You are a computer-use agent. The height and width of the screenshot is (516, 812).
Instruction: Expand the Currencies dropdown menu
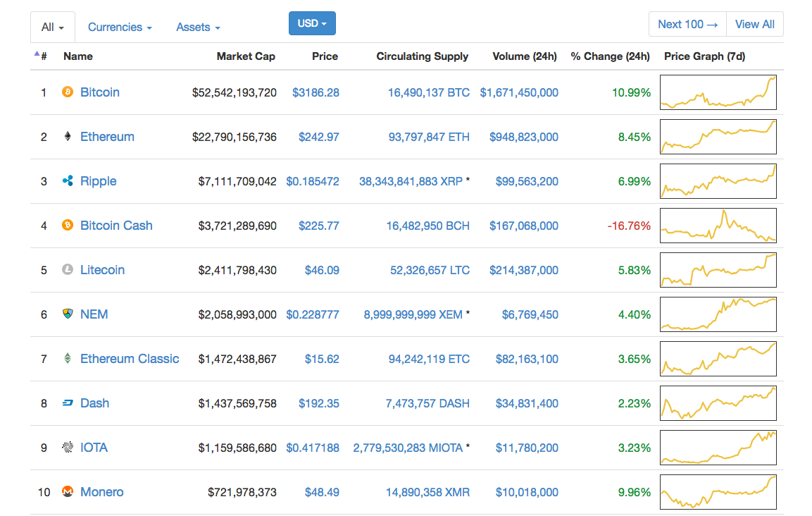pos(120,27)
